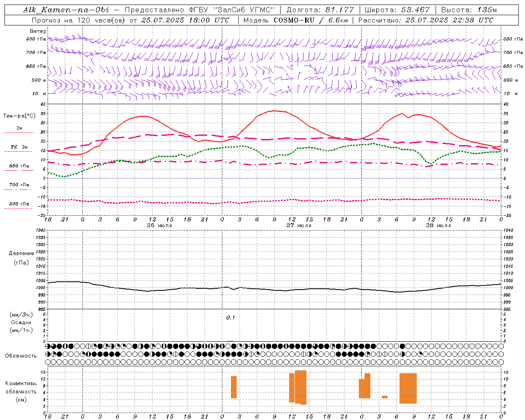Click the Осадки precipitation label
This screenshot has height=420, width=525.
[x=21, y=322]
